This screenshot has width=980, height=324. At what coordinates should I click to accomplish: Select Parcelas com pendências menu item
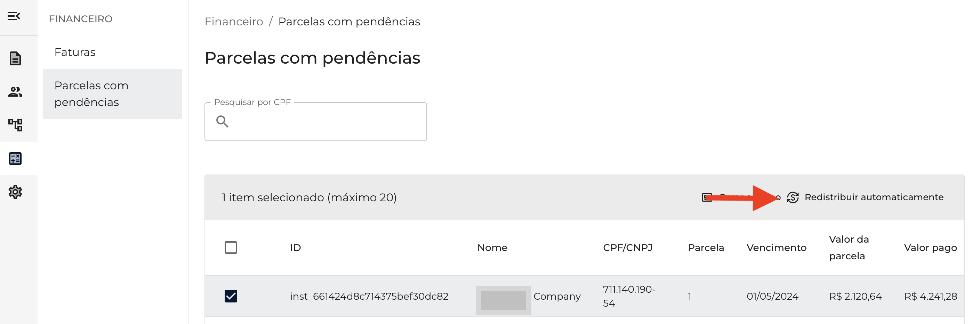[91, 94]
